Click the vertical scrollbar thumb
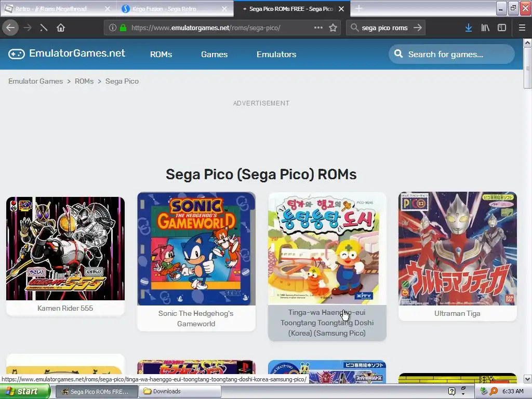Screen dimensions: 532x399 [x=527, y=68]
